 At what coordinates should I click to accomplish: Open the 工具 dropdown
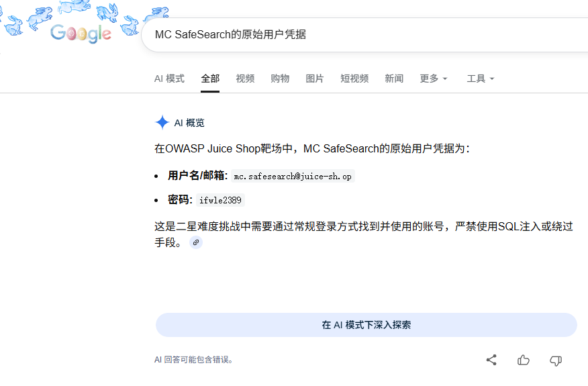coord(481,79)
